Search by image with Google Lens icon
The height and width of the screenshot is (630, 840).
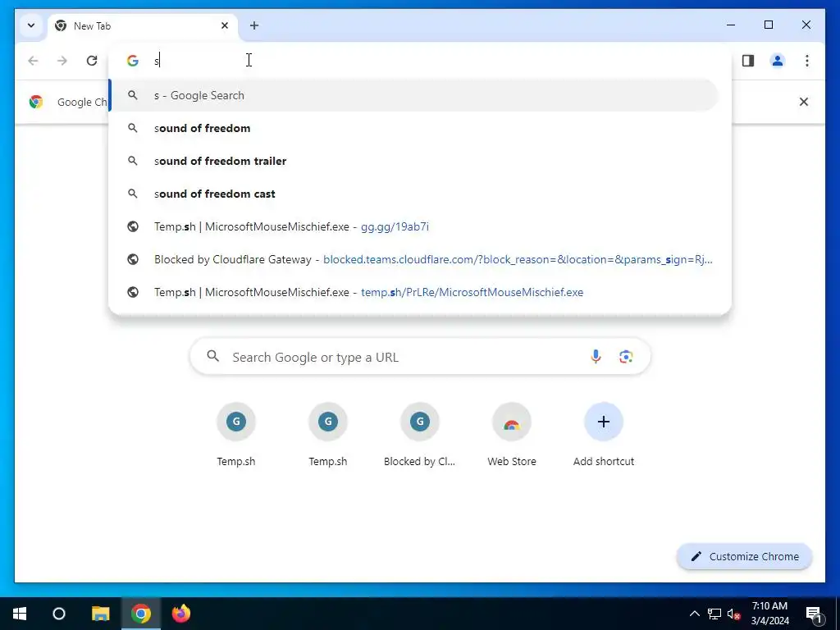pos(626,356)
